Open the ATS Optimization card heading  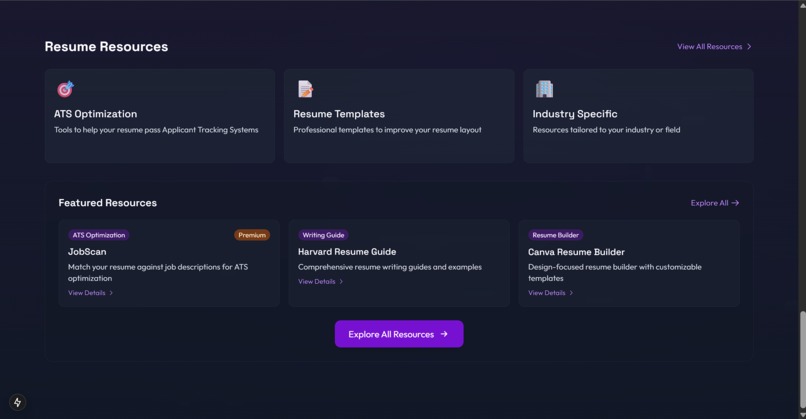[x=96, y=114]
